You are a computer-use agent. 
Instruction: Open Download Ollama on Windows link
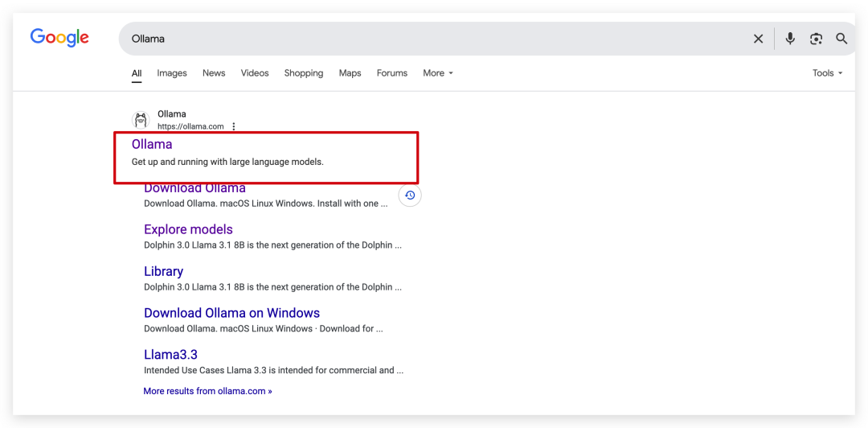(232, 313)
